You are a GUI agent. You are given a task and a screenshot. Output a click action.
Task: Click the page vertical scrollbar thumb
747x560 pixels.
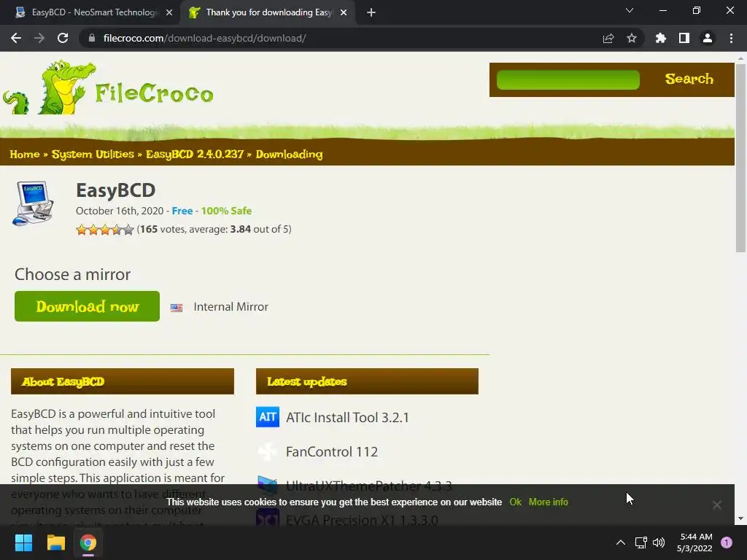tap(740, 157)
